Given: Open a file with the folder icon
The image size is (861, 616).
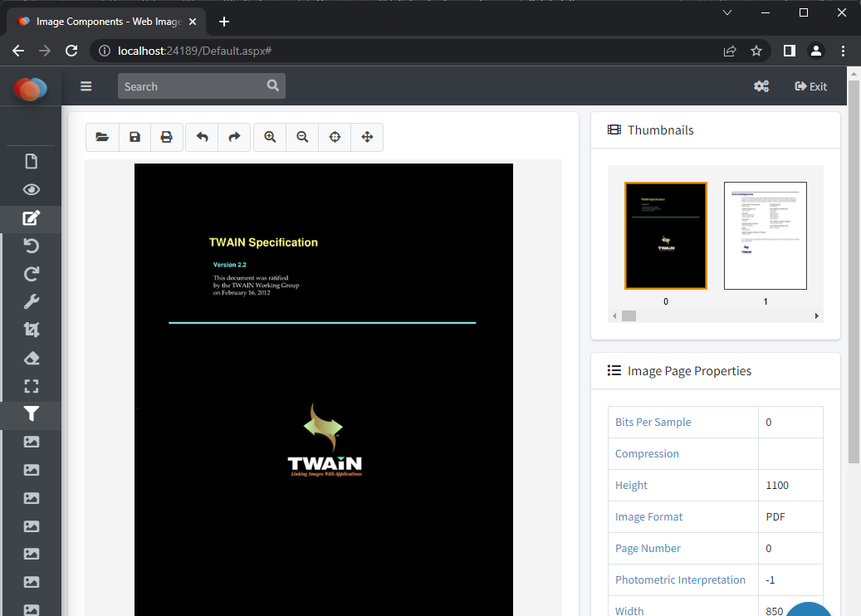Looking at the screenshot, I should (x=102, y=137).
